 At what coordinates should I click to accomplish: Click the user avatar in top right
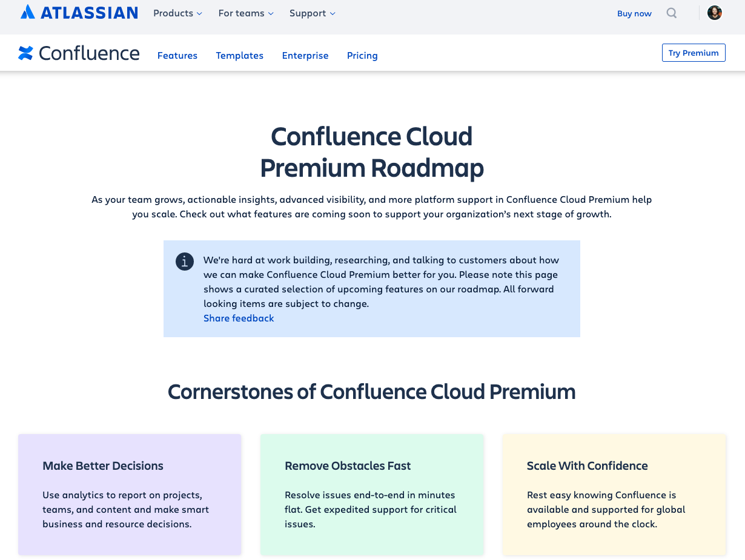[x=715, y=12]
